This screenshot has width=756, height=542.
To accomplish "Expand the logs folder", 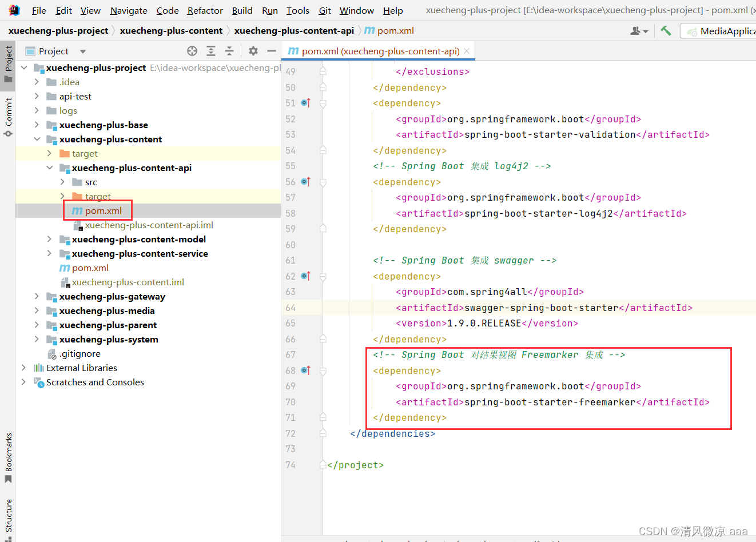I will click(37, 110).
